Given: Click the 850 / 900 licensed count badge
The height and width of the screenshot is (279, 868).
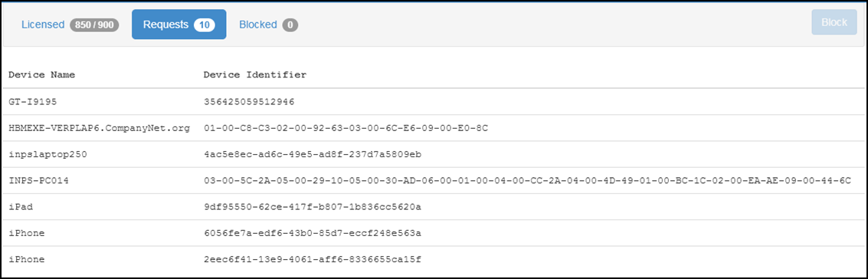Looking at the screenshot, I should tap(95, 25).
